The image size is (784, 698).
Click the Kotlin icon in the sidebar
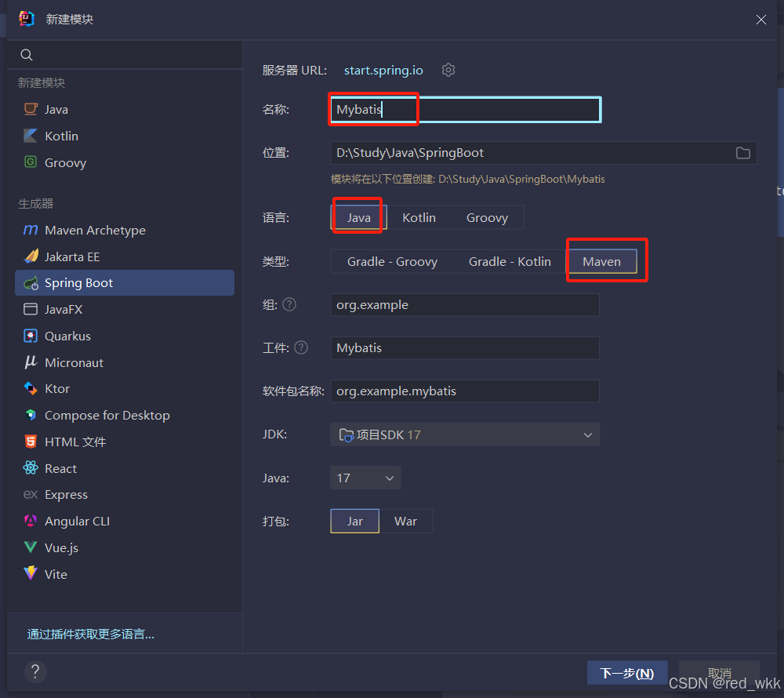click(x=31, y=136)
